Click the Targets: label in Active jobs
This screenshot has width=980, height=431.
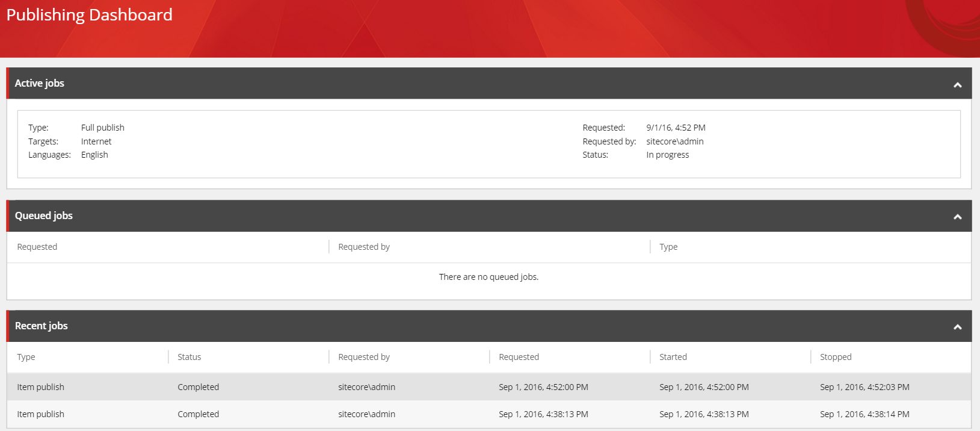43,141
